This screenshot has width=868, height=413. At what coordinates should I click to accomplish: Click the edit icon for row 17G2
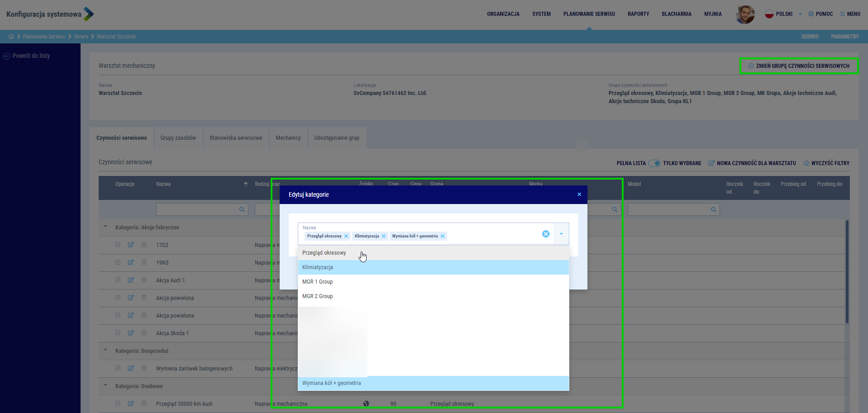pos(131,245)
